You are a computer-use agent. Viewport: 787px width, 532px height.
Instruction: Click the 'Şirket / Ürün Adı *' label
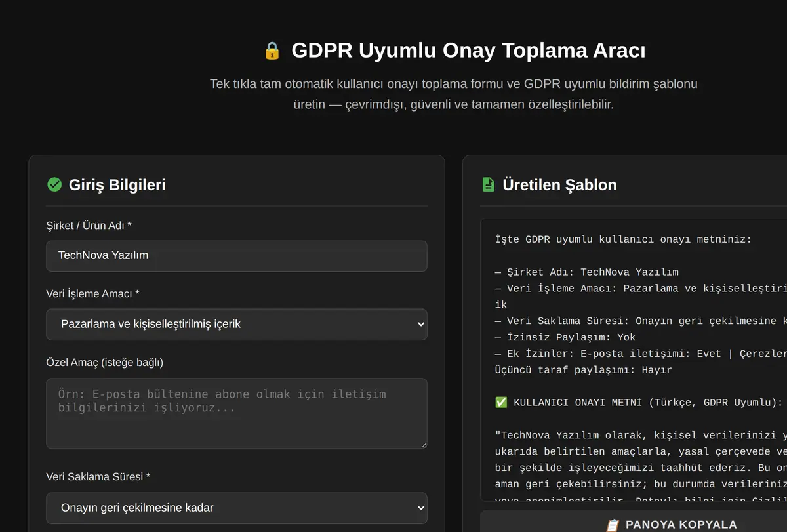[89, 226]
